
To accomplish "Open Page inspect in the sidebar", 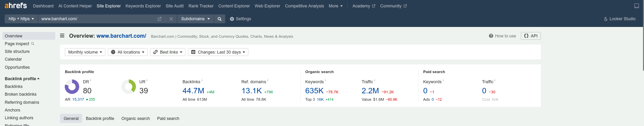I will point(19,44).
